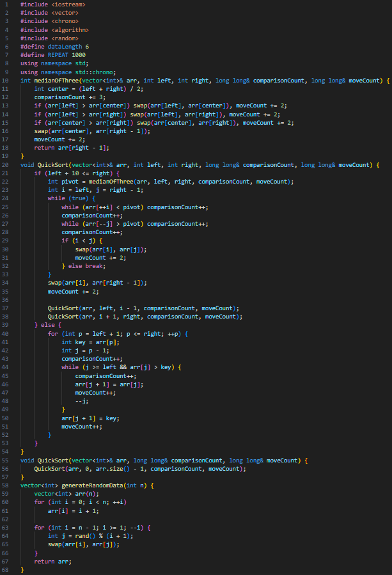Click 'QuickSort(arr, i + 1, right' recursive call
This screenshot has height=575, width=392.
pos(94,317)
